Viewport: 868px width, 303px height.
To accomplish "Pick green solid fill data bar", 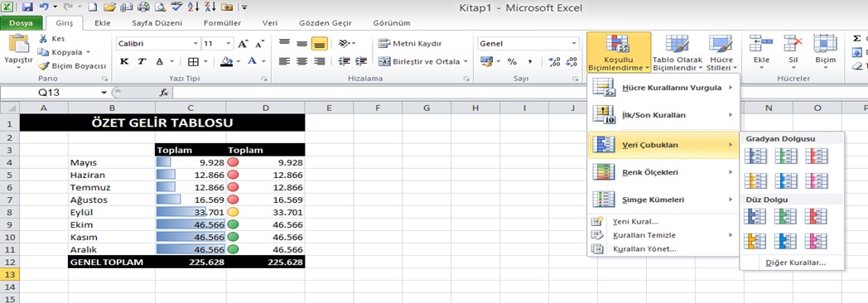I will tap(785, 216).
